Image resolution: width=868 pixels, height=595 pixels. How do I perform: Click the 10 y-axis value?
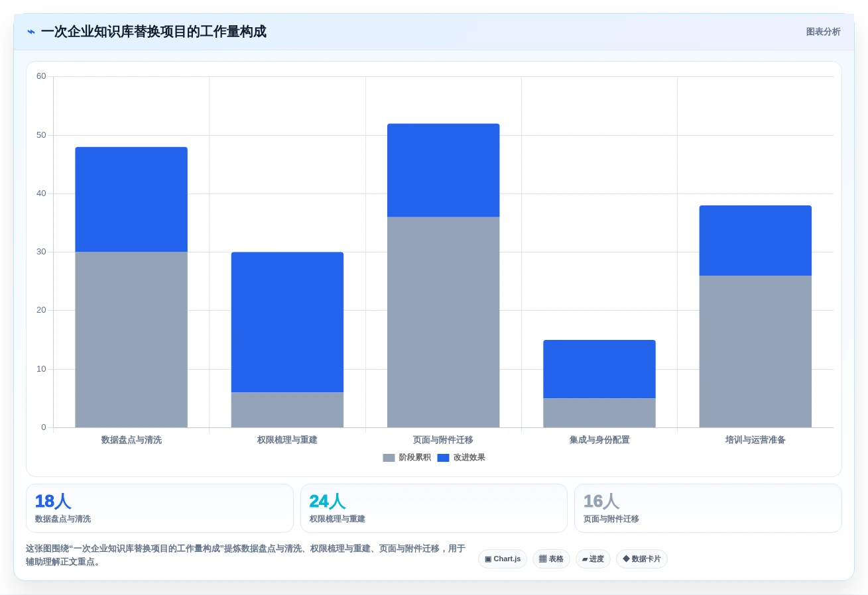(x=41, y=369)
